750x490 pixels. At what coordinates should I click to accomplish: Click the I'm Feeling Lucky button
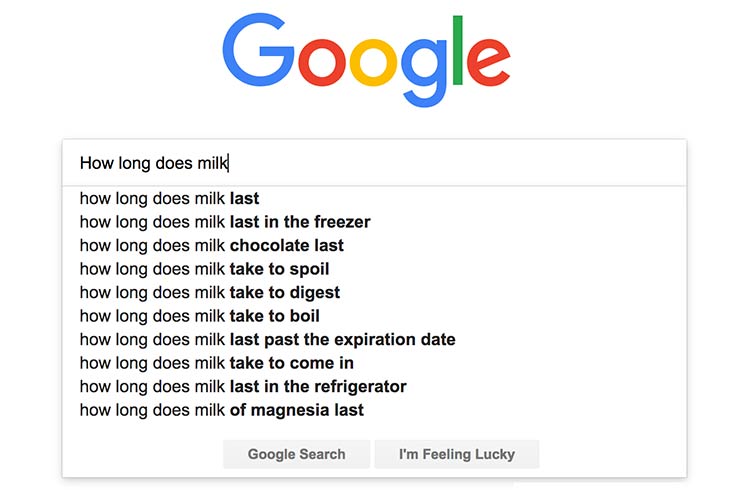457,454
